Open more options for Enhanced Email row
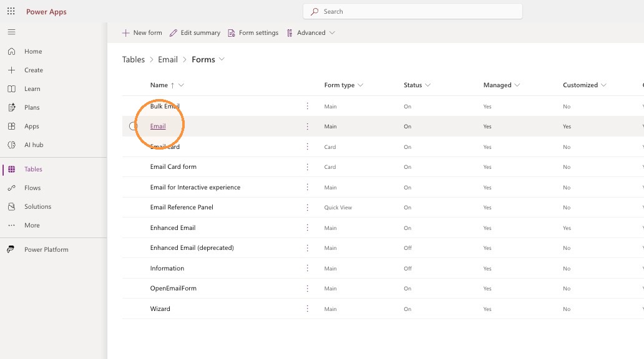 [307, 227]
